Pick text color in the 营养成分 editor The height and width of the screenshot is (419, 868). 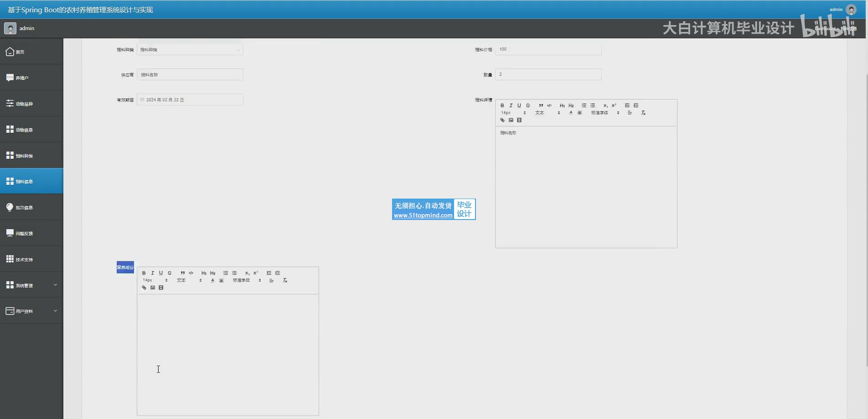[212, 281]
